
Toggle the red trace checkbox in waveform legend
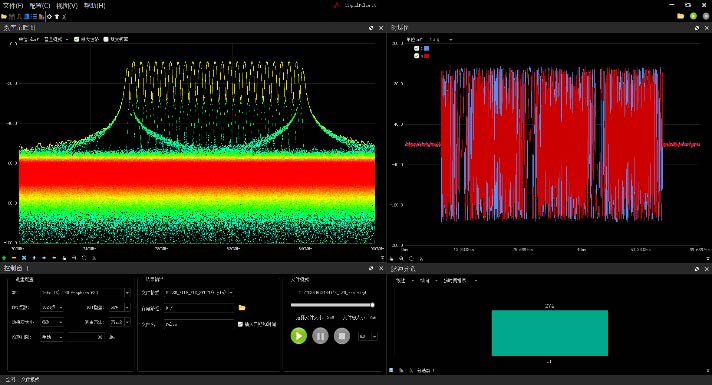tap(416, 55)
